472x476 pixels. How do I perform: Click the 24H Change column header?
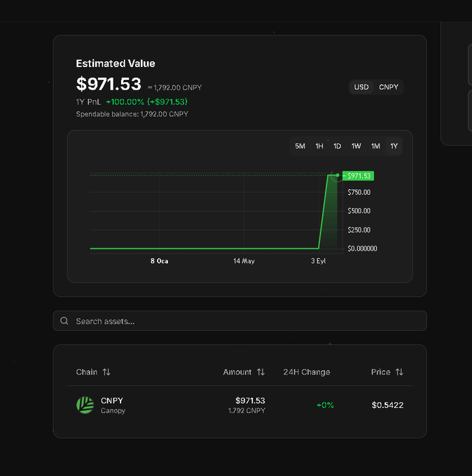click(x=307, y=372)
